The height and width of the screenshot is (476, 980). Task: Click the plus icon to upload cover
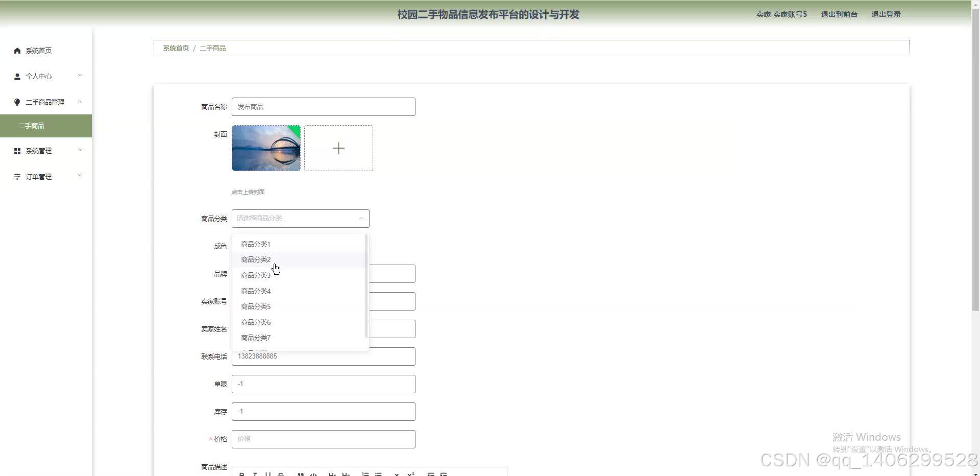(338, 148)
